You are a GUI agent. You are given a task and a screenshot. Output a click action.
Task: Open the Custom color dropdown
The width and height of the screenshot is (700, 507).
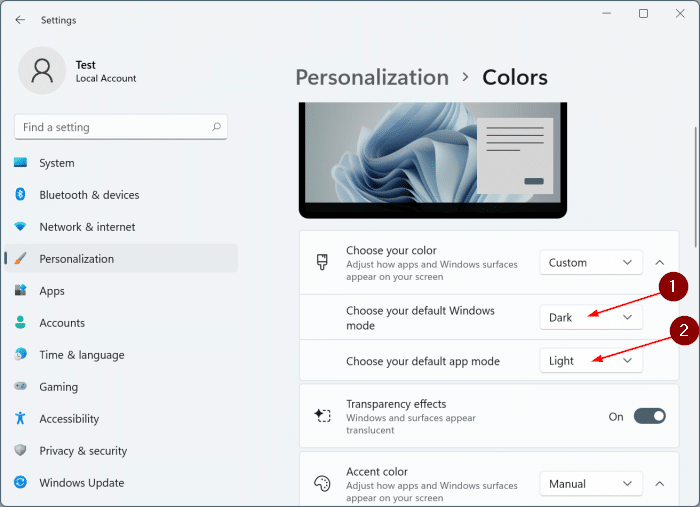pos(591,262)
